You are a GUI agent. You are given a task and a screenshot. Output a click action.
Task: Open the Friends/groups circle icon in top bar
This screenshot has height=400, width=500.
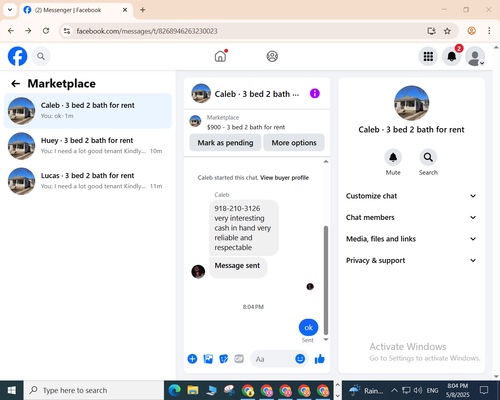tap(272, 56)
